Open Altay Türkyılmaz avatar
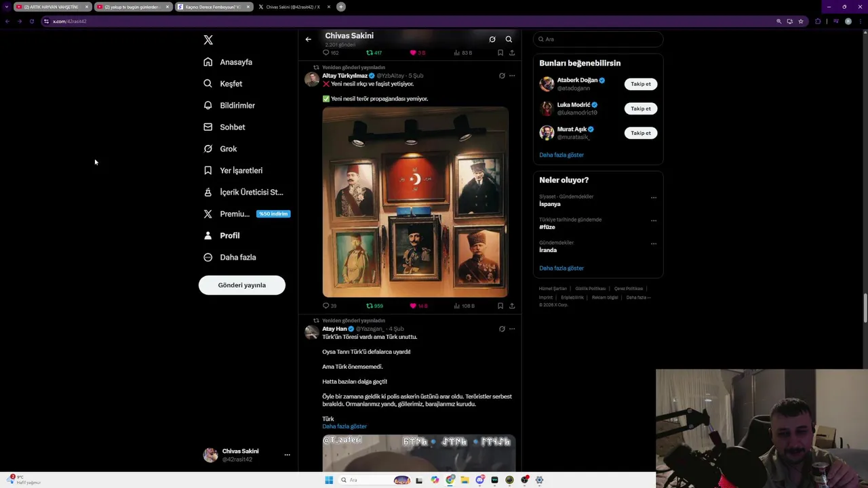This screenshot has height=488, width=868. pyautogui.click(x=312, y=79)
